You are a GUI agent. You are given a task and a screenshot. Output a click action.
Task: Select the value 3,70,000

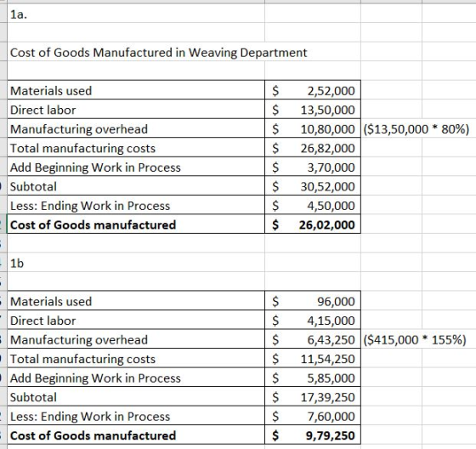[331, 168]
